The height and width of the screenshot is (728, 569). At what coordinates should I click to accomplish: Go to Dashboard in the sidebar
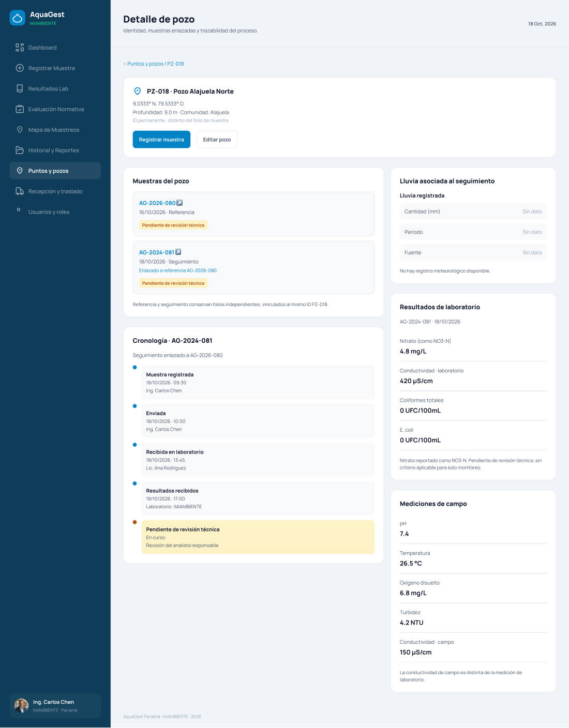tap(55, 48)
